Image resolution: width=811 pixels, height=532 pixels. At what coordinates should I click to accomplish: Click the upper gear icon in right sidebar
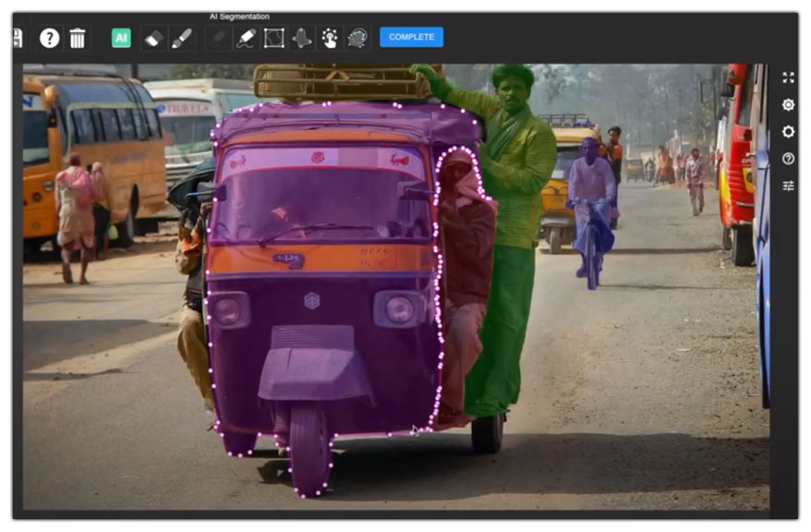point(788,104)
